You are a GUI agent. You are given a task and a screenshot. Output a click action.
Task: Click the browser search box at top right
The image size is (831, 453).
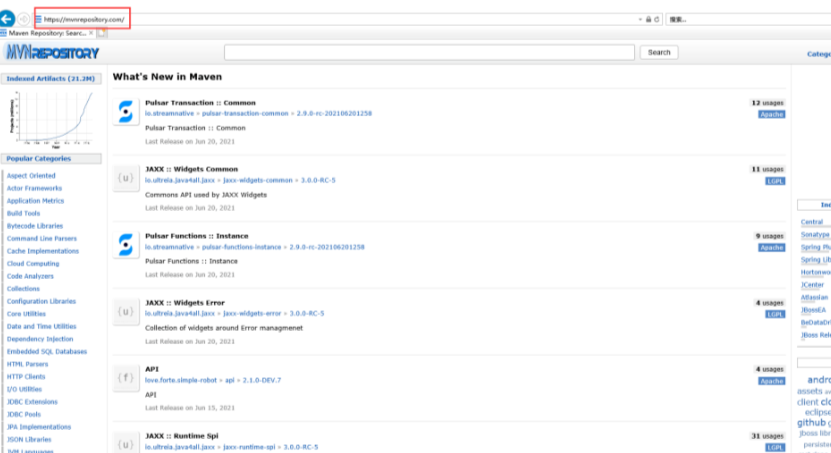pyautogui.click(x=748, y=19)
